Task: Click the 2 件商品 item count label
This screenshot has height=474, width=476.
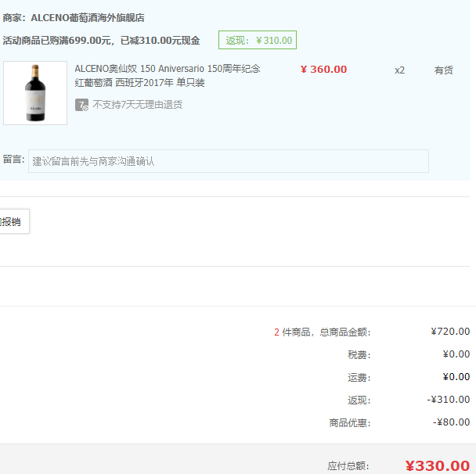Action: pos(292,332)
